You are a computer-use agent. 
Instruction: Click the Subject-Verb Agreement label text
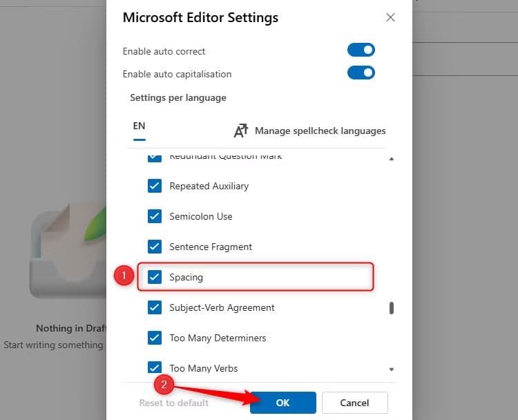[222, 307]
